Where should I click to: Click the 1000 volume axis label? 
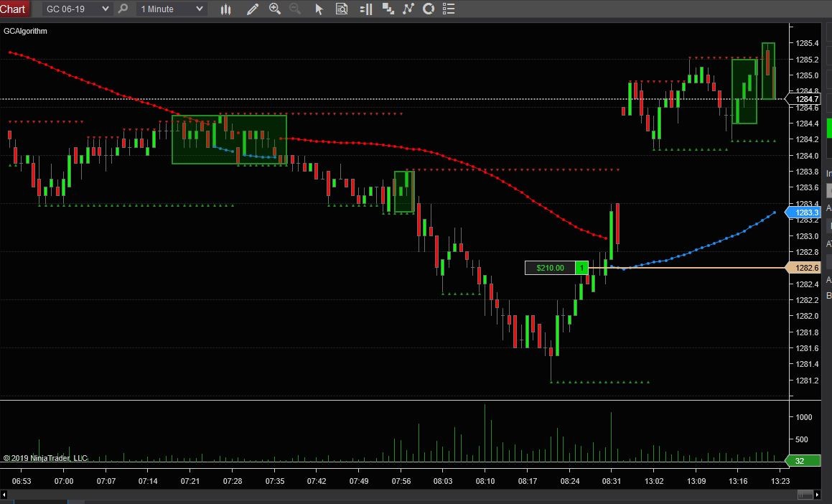[x=804, y=417]
